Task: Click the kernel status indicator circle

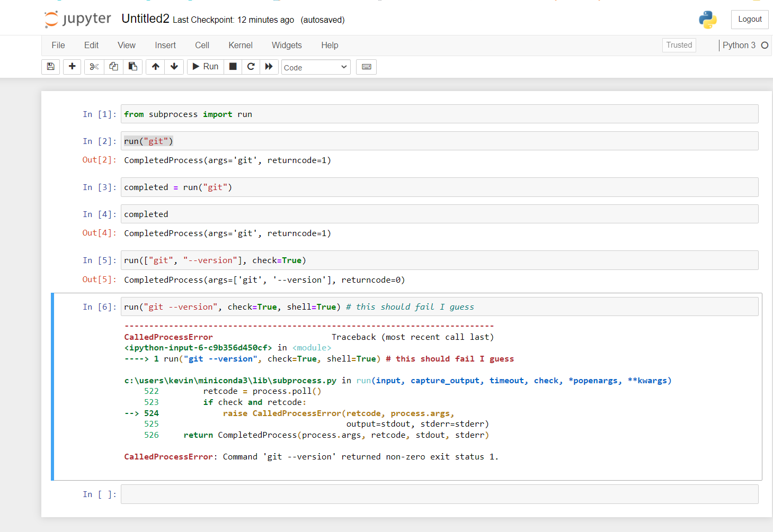Action: (765, 46)
